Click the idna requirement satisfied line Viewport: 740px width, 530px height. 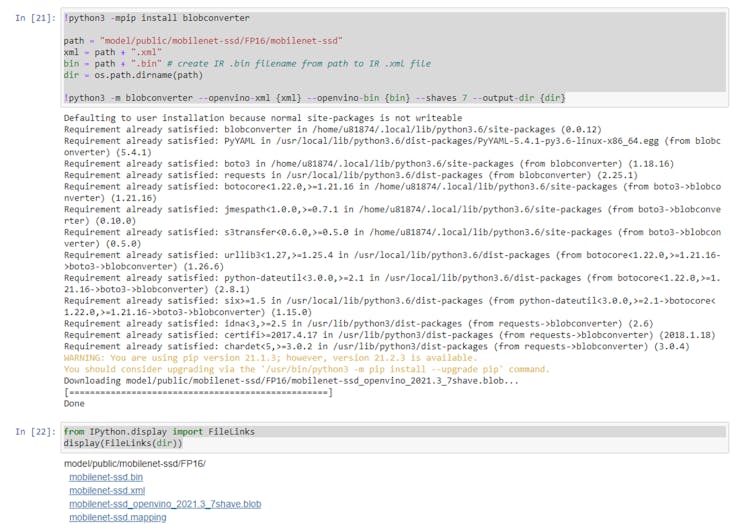pos(358,323)
